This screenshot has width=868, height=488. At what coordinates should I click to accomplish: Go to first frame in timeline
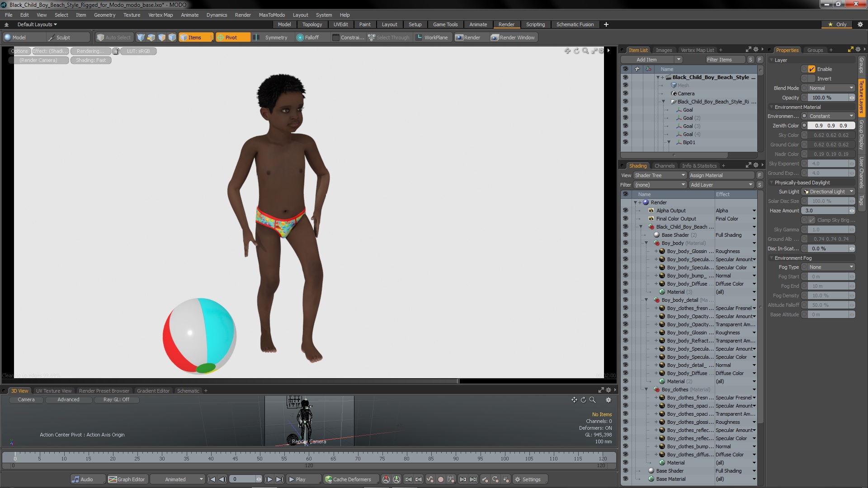pos(212,479)
